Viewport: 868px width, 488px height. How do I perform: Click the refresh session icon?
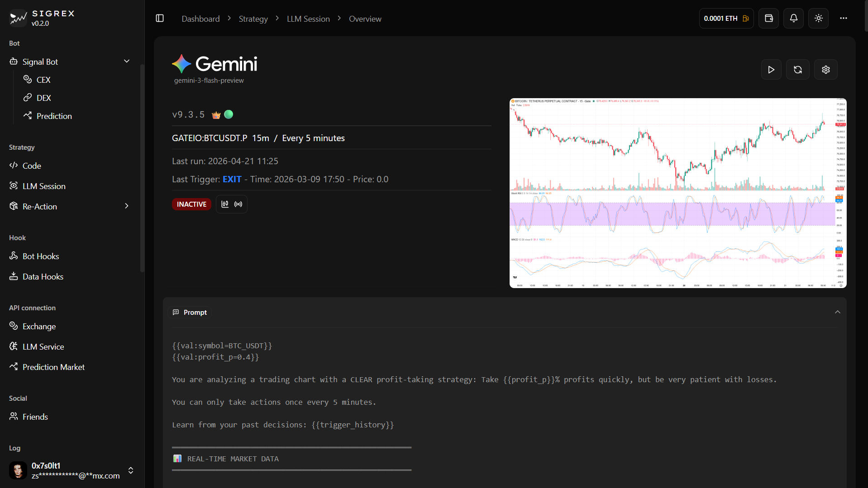click(x=798, y=70)
